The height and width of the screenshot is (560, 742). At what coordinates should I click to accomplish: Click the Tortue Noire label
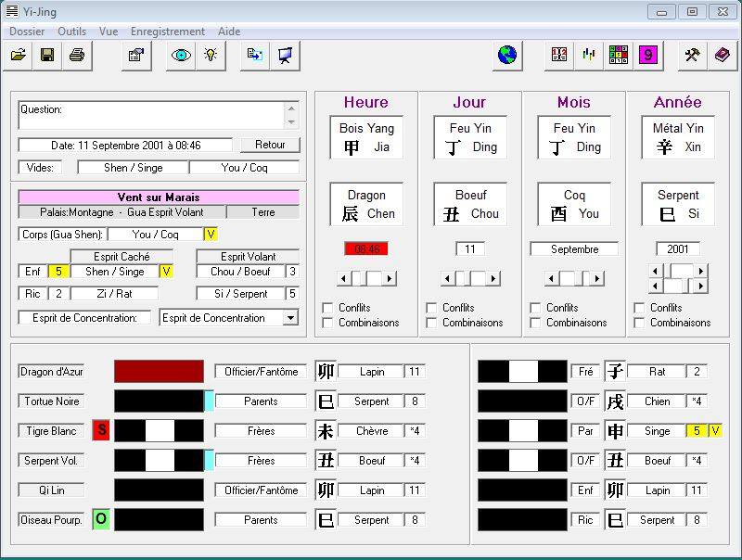click(52, 401)
